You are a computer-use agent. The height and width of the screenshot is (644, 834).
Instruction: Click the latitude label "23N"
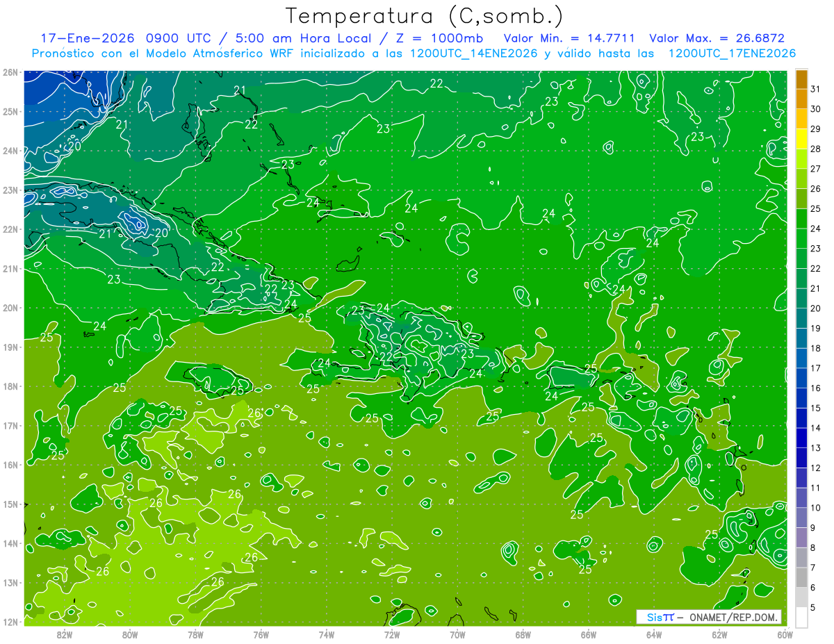[11, 190]
